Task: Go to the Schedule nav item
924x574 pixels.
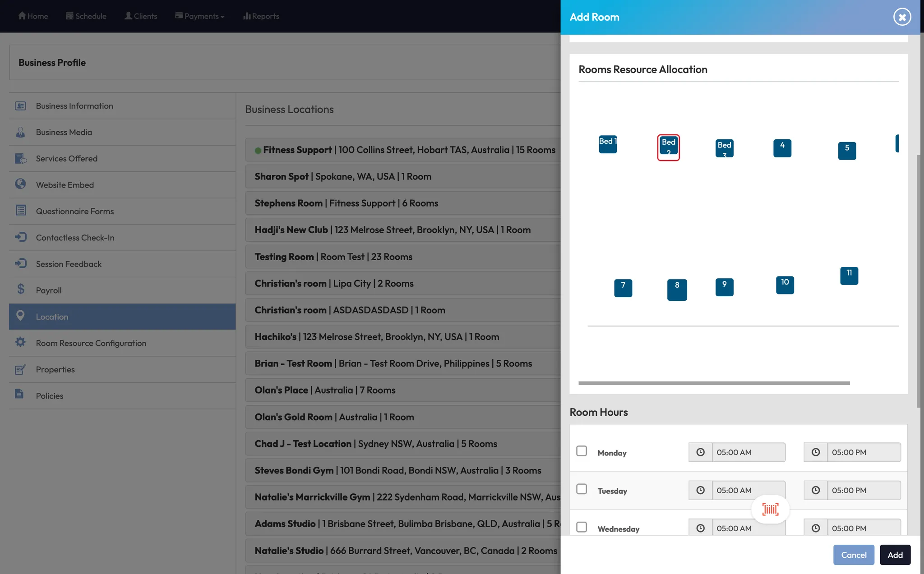Action: coord(86,16)
